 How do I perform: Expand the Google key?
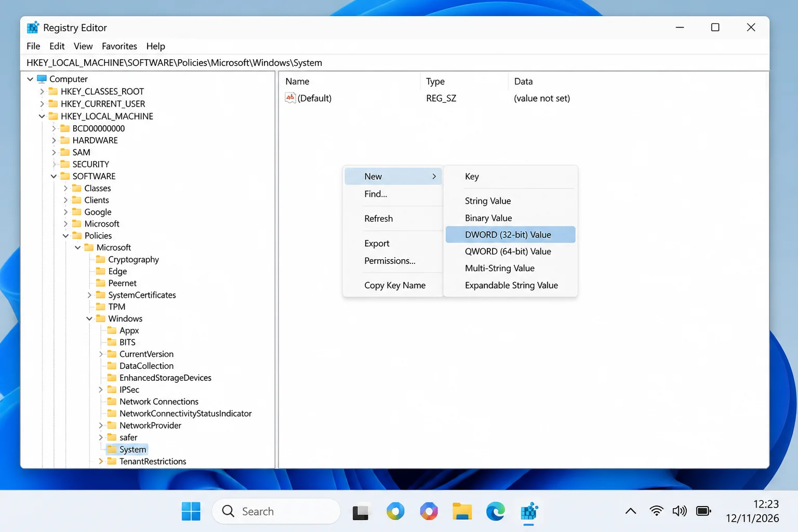pos(65,212)
